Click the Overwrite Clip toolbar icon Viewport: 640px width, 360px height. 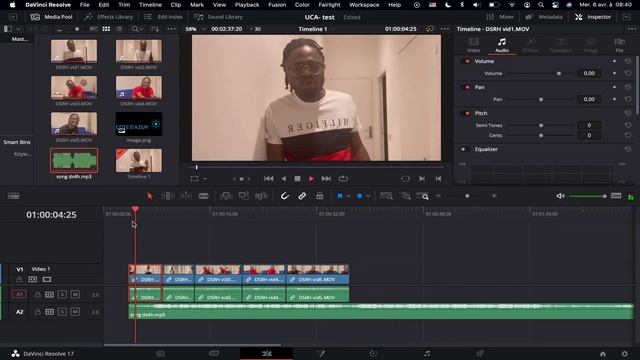click(244, 196)
